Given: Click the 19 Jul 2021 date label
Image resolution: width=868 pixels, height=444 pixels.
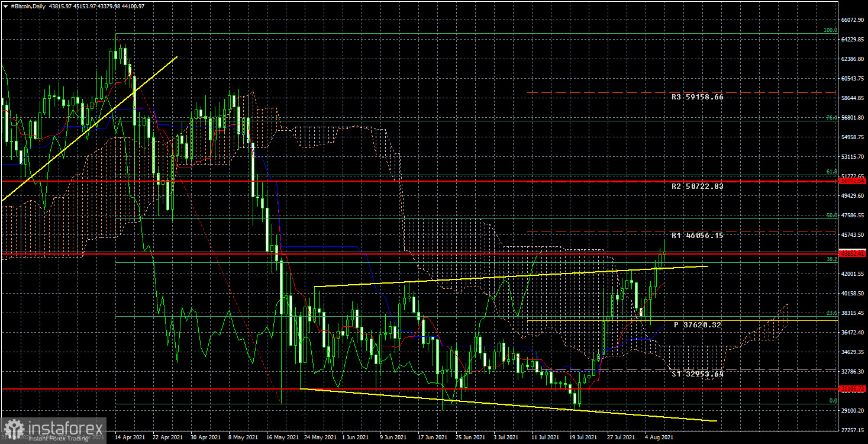Looking at the screenshot, I should tap(583, 438).
